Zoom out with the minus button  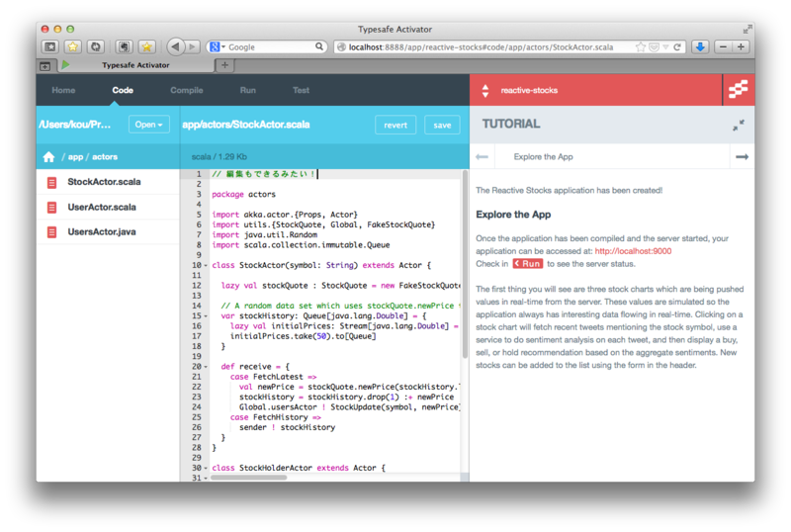point(723,46)
